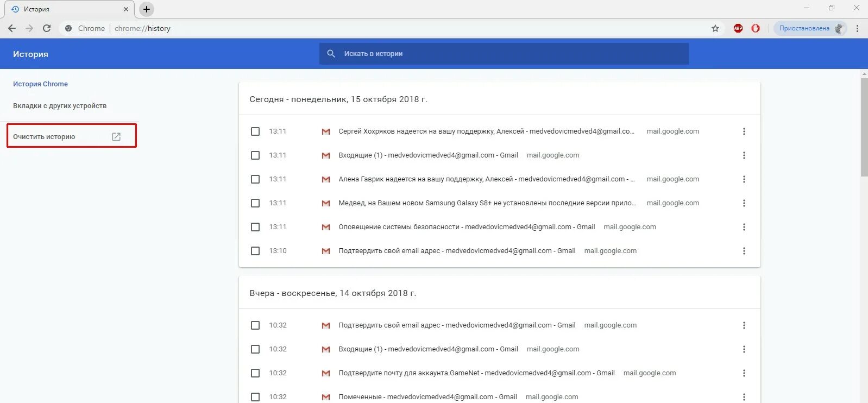Screen dimensions: 868x403
Task: Open more actions for Samsung Galaxy S8+ entry
Action: click(744, 203)
